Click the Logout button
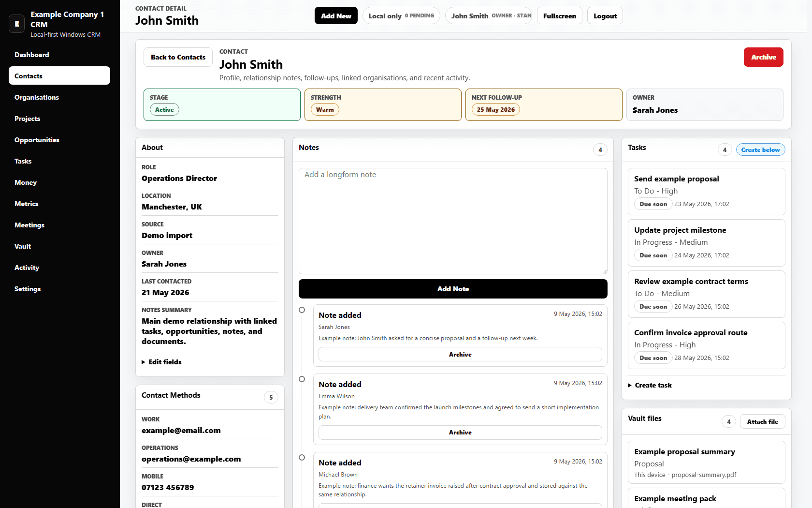The height and width of the screenshot is (508, 812). (605, 15)
